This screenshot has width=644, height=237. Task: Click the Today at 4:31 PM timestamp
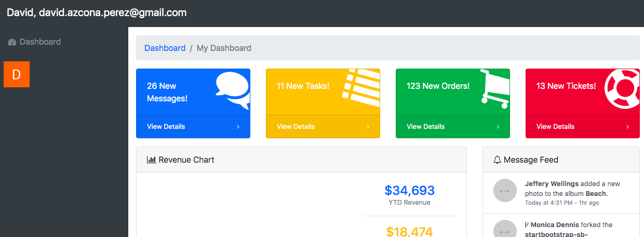pyautogui.click(x=562, y=203)
